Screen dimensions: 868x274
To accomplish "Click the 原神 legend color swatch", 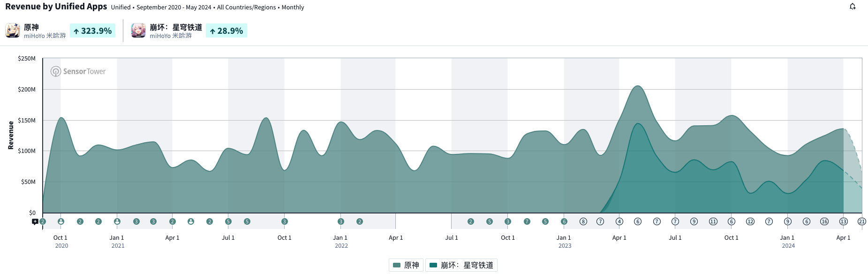I will click(x=397, y=265).
